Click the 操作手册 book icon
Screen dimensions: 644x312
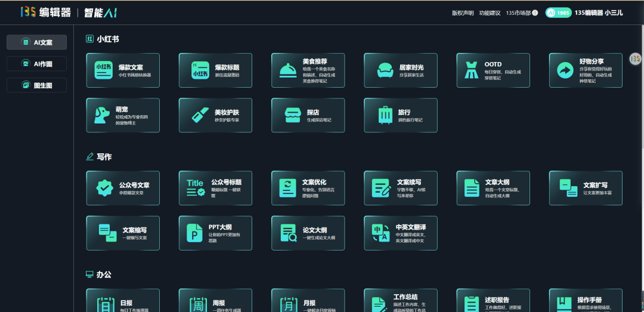coord(564,305)
